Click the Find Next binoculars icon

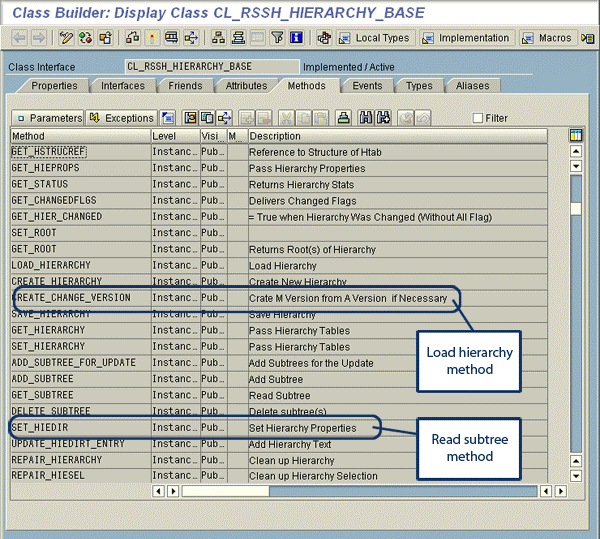point(382,118)
